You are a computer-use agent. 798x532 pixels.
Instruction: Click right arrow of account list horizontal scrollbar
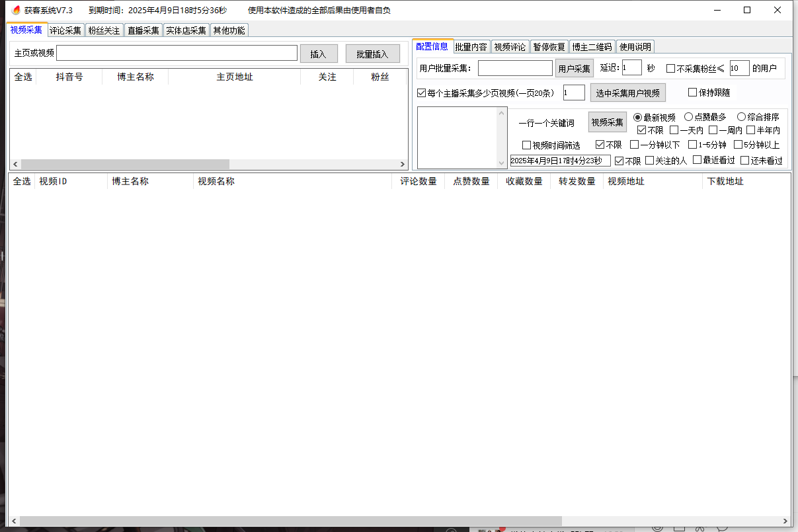pos(403,164)
